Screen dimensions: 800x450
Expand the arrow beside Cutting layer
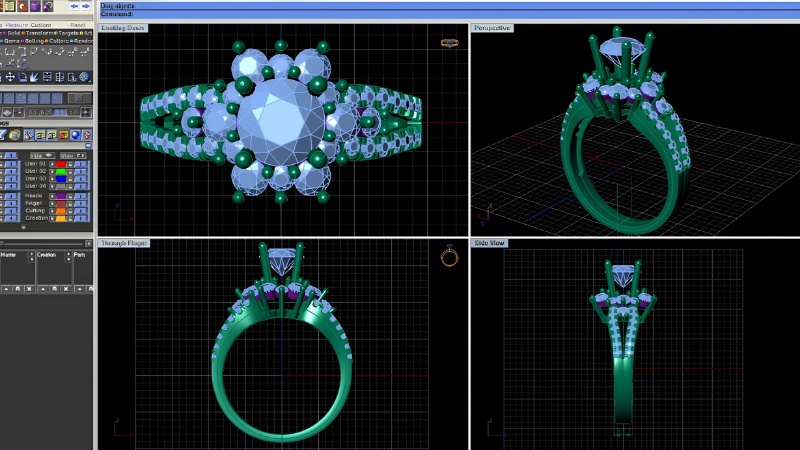click(x=52, y=210)
